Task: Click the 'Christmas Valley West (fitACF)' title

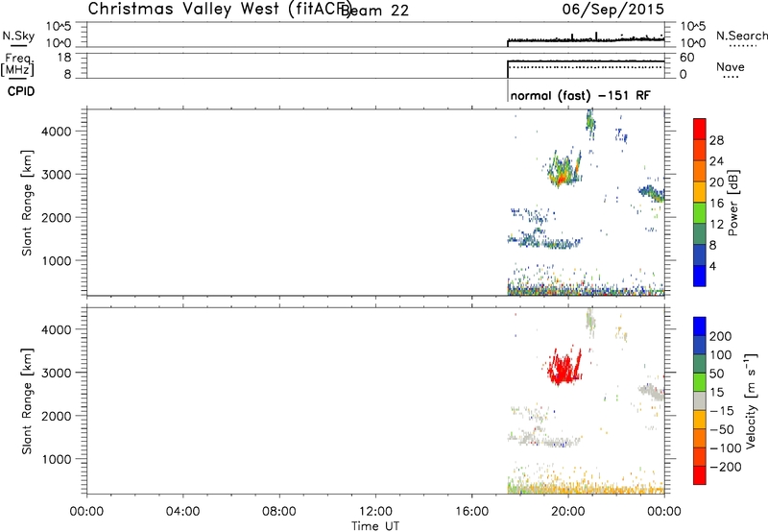Action: 219,10
